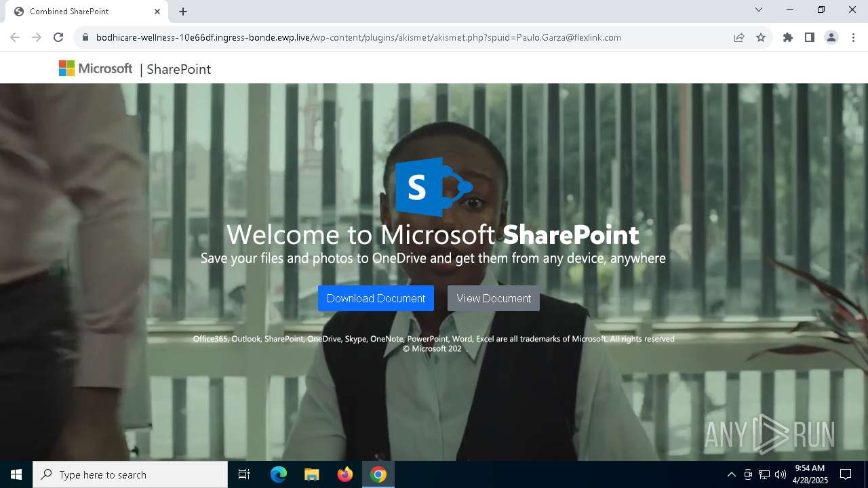Click the SharePoint text in header
868x488 pixels.
(179, 69)
